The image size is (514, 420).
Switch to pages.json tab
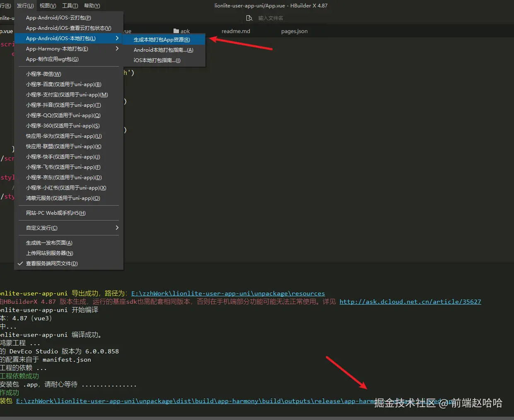pyautogui.click(x=294, y=31)
